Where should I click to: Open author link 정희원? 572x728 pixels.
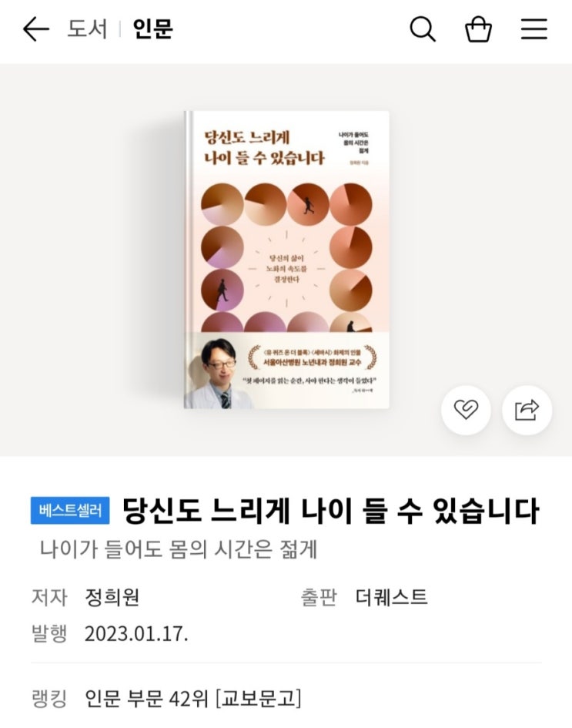[x=112, y=597]
